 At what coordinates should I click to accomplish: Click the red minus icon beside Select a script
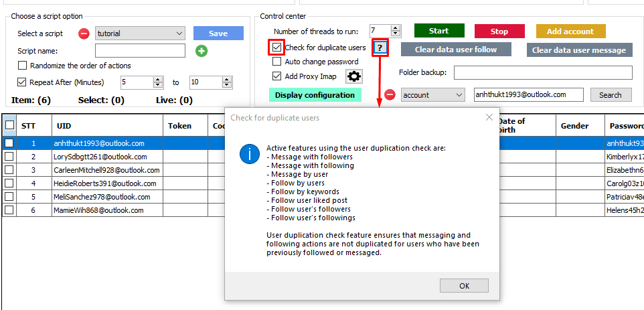click(84, 33)
